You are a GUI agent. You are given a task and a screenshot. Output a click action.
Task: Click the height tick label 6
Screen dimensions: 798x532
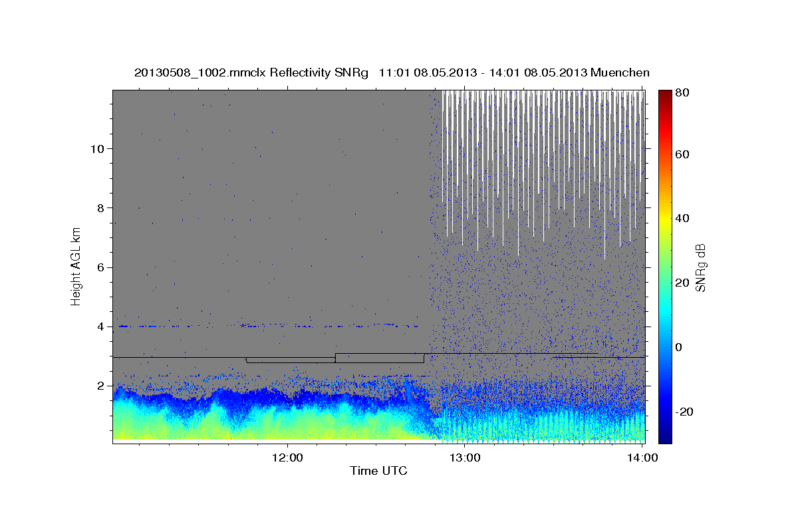tap(100, 267)
